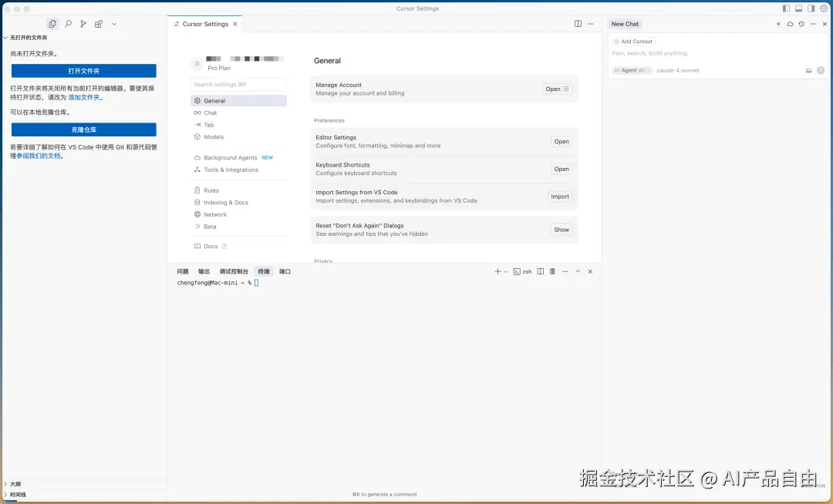Open the Agent mode dropdown

click(632, 71)
